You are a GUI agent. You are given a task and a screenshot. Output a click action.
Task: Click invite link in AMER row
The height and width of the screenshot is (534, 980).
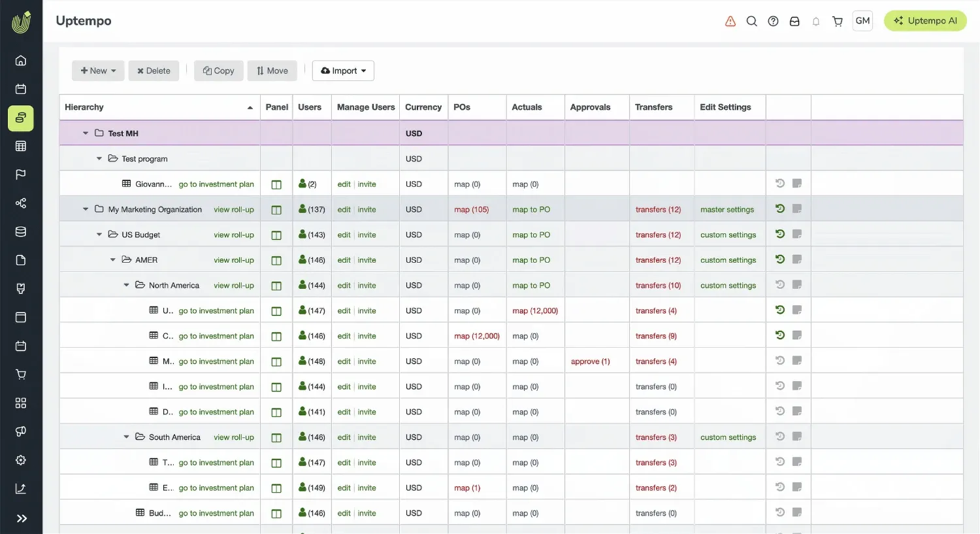tap(367, 260)
